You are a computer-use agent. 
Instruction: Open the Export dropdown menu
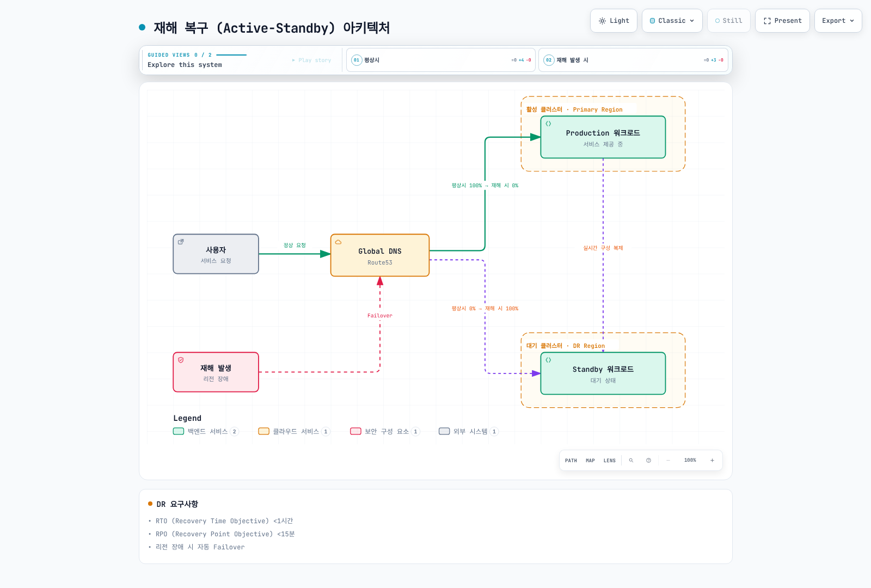838,21
